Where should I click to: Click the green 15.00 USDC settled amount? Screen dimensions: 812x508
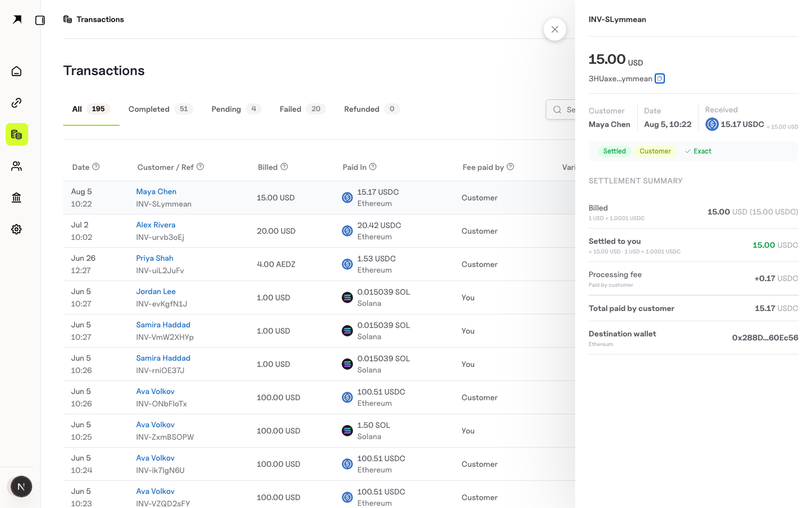[x=775, y=245]
